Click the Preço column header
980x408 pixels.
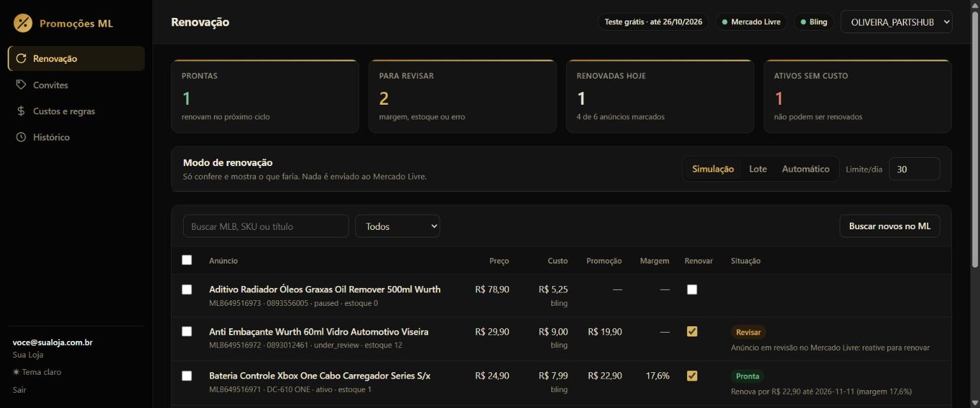pos(499,261)
